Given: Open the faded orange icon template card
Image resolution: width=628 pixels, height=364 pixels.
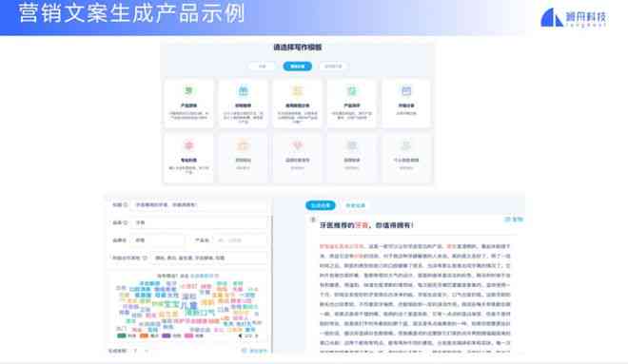Looking at the screenshot, I should [243, 158].
